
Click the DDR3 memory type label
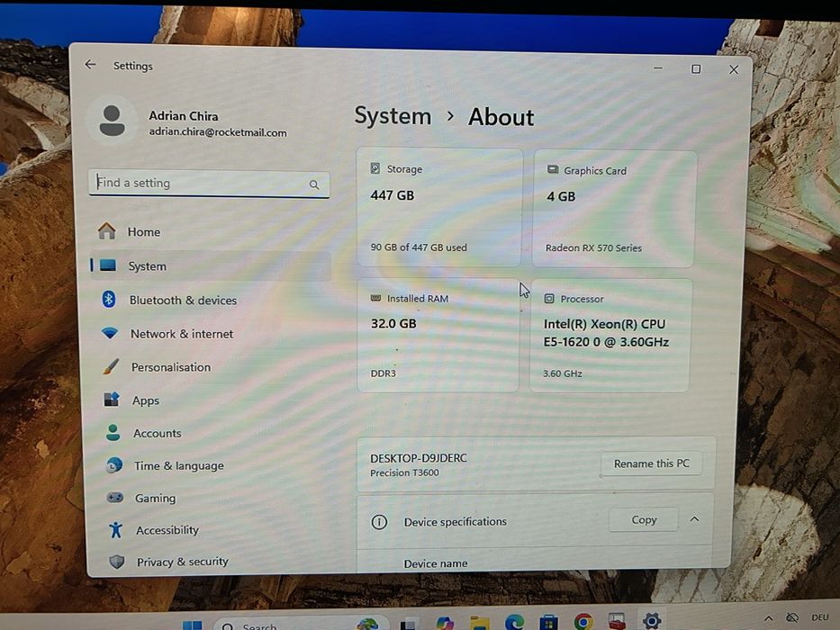[x=383, y=373]
